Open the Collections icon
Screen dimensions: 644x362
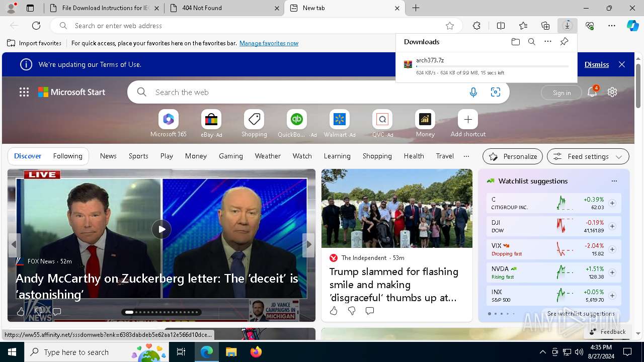(x=545, y=26)
